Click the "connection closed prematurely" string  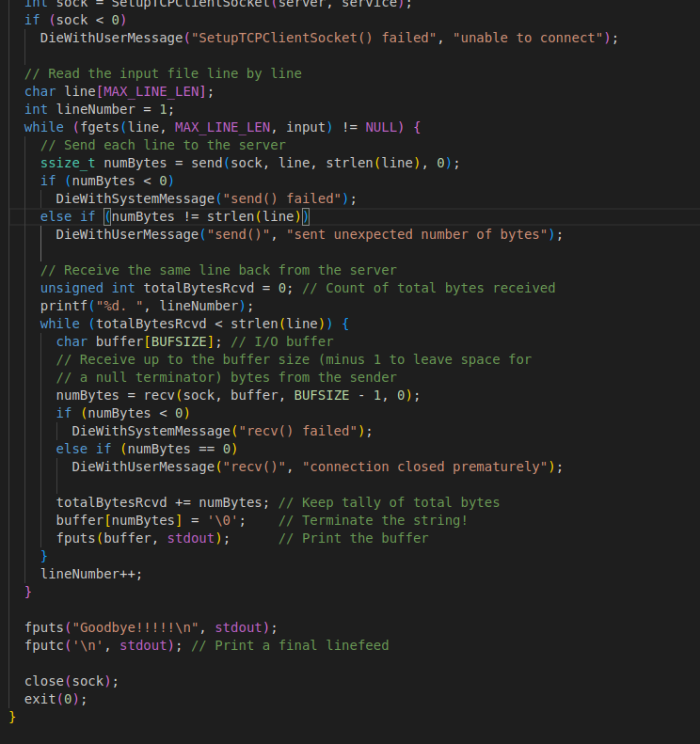(424, 467)
